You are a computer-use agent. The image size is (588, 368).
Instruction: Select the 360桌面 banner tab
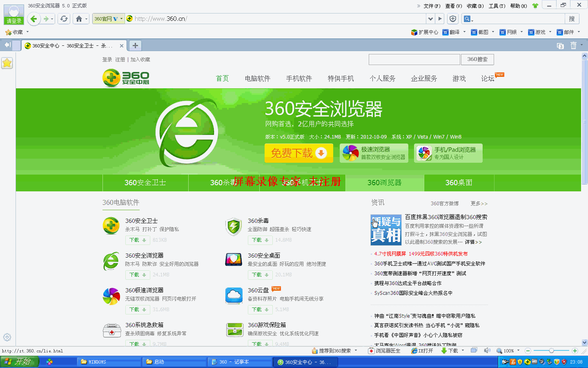(x=459, y=183)
